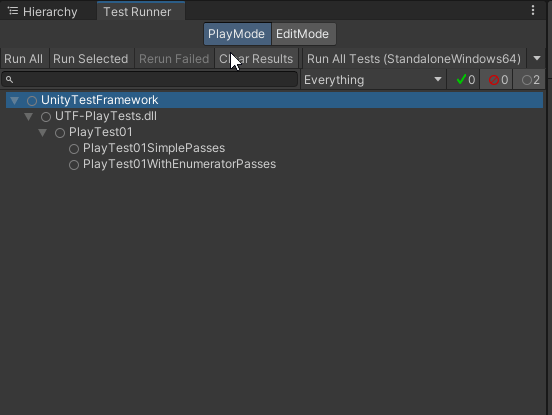552x415 pixels.
Task: Click the Hierarchy list icon
Action: [x=13, y=11]
